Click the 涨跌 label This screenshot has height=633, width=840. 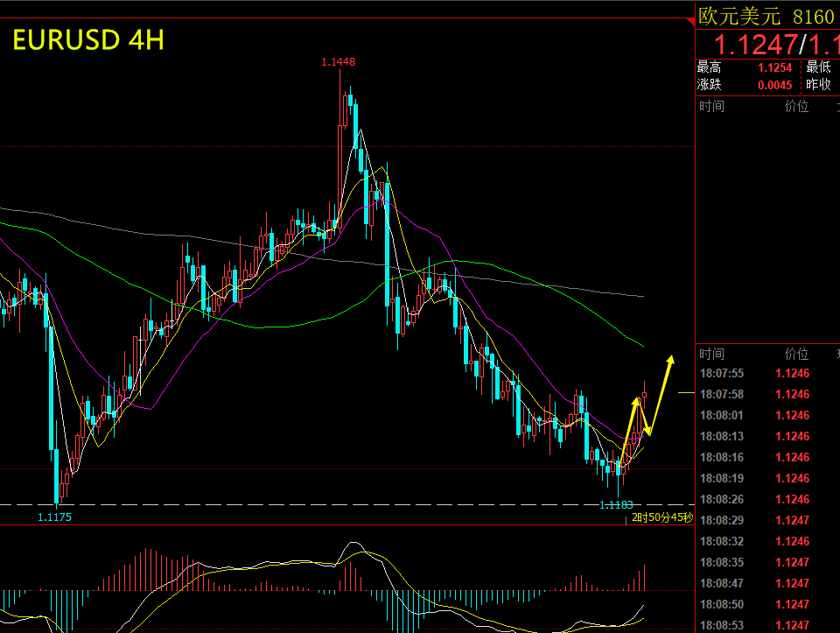pos(710,85)
